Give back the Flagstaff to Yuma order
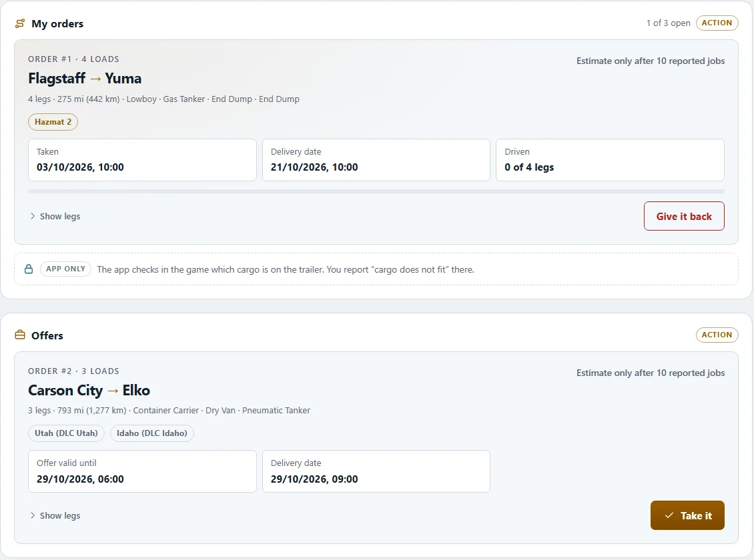 click(684, 216)
